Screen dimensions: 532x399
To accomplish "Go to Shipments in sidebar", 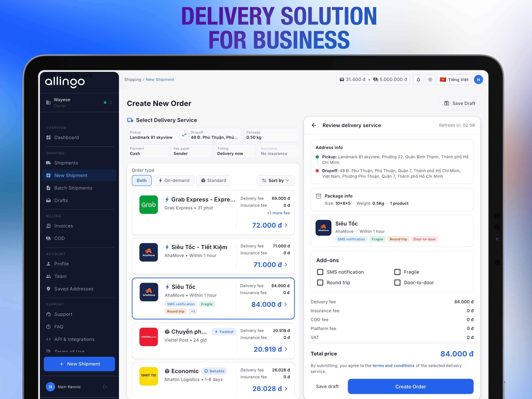I will (x=79, y=163).
